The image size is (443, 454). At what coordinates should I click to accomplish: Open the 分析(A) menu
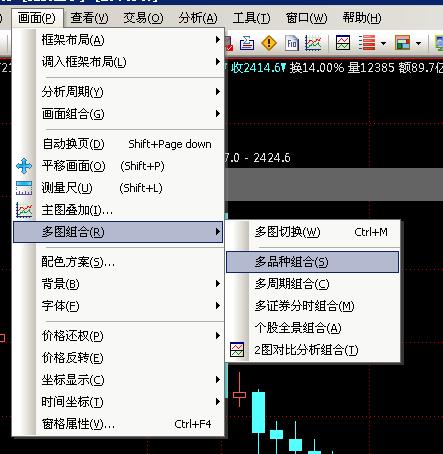coord(198,18)
